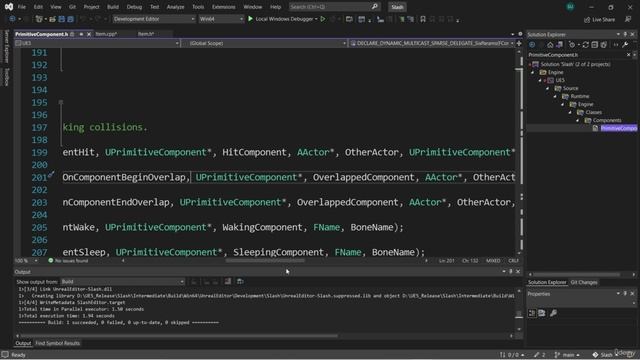This screenshot has height=360, width=640.
Task: Switch views icon in Solution Explorer
Action: [x=560, y=44]
